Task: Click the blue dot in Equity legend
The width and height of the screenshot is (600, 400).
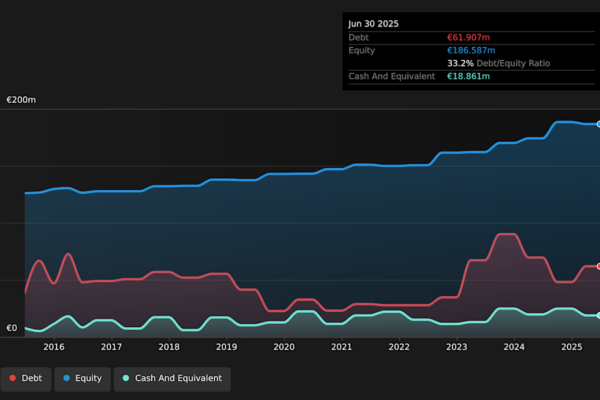Action: point(67,378)
